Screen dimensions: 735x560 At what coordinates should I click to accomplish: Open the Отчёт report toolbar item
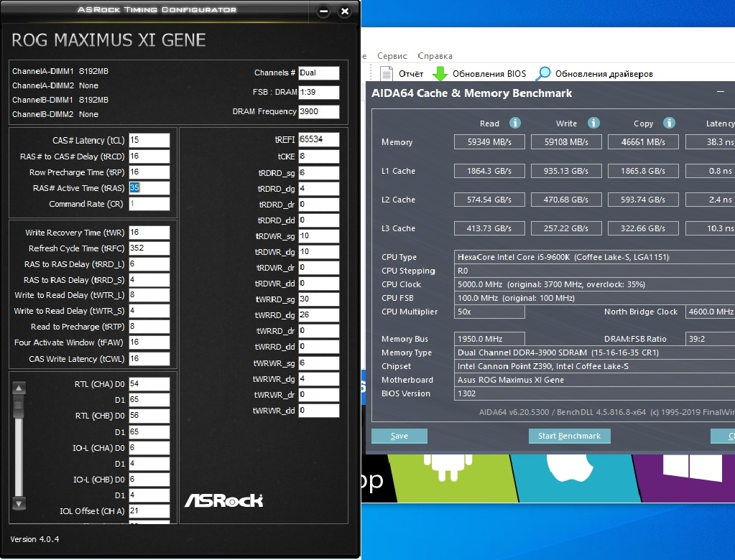coord(402,73)
